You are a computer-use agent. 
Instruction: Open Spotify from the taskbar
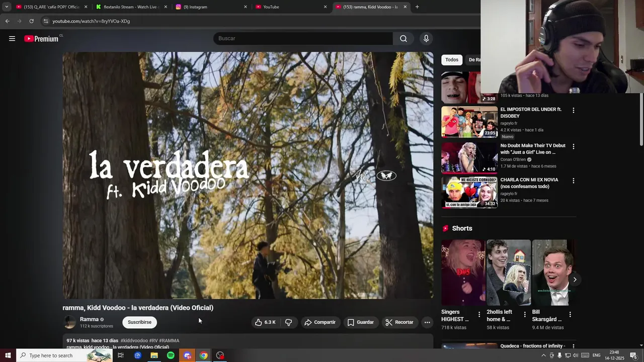point(171,355)
